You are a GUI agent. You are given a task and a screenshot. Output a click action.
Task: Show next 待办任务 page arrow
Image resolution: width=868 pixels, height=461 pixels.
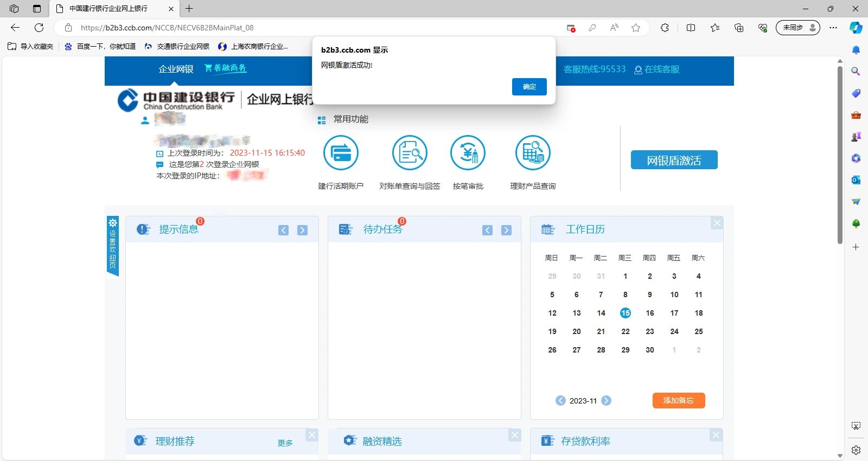click(507, 230)
